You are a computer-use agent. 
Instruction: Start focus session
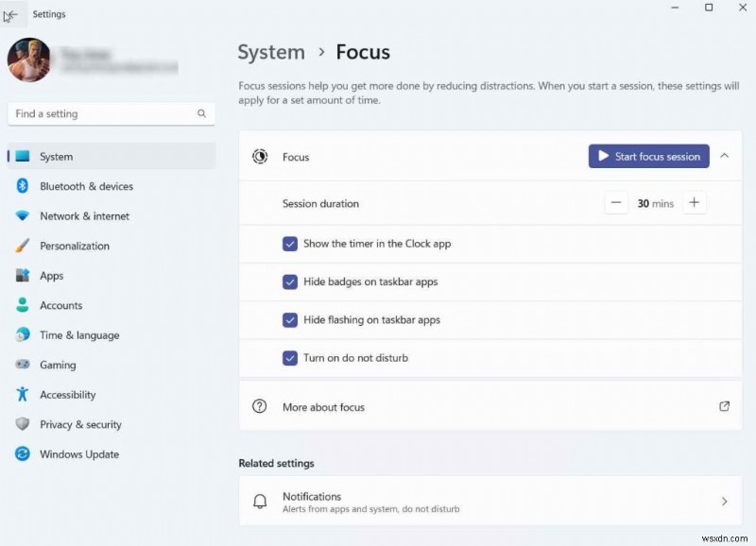pyautogui.click(x=648, y=156)
